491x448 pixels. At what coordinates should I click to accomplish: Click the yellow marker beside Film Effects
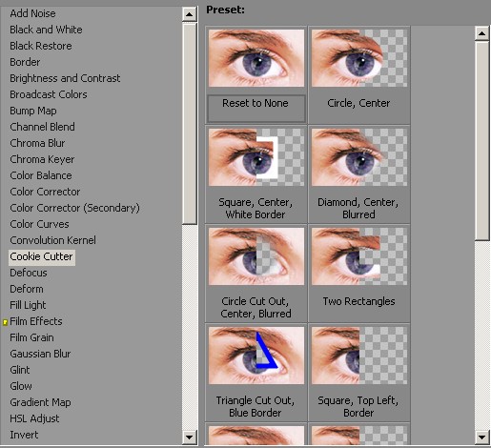click(5, 322)
